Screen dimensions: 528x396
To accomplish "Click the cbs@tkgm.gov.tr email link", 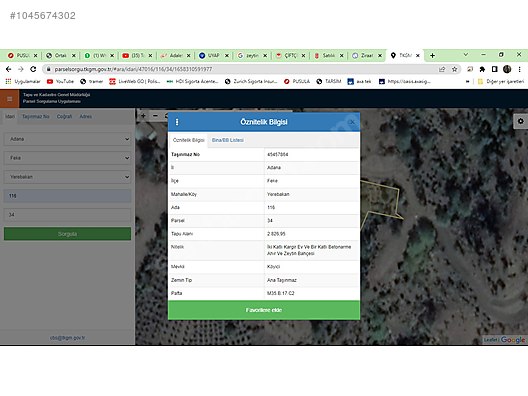I will pos(67,337).
